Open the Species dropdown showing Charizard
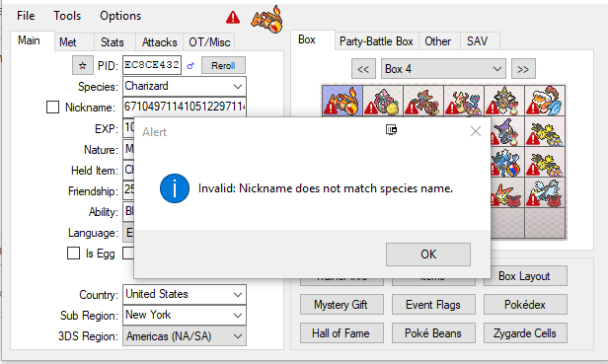This screenshot has height=364, width=608. 185,86
